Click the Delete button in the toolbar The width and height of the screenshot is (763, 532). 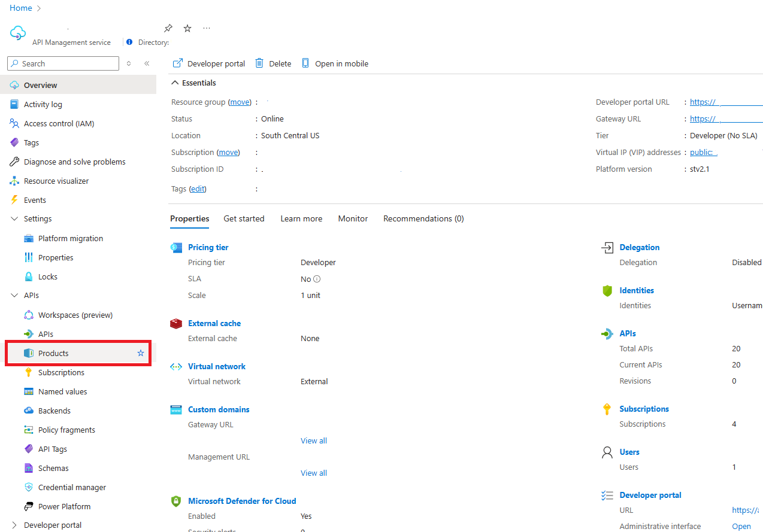tap(272, 63)
